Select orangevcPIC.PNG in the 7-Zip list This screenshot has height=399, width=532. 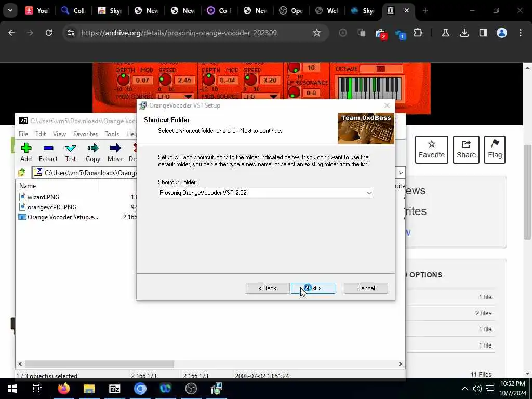(51, 207)
